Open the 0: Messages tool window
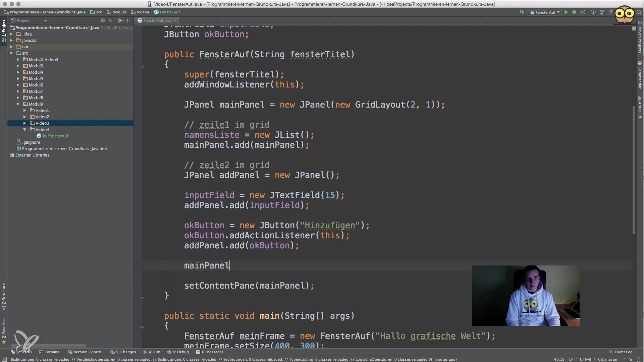The width and height of the screenshot is (644, 362). (210, 352)
